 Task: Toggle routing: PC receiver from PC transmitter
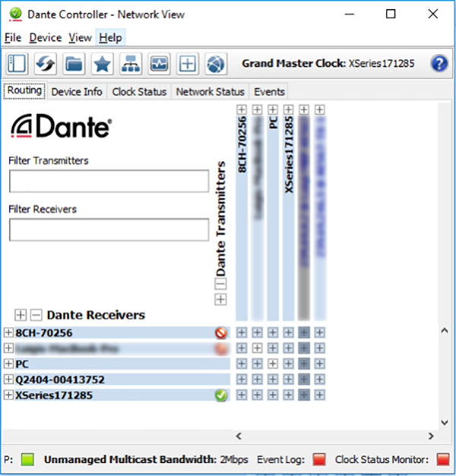point(273,364)
